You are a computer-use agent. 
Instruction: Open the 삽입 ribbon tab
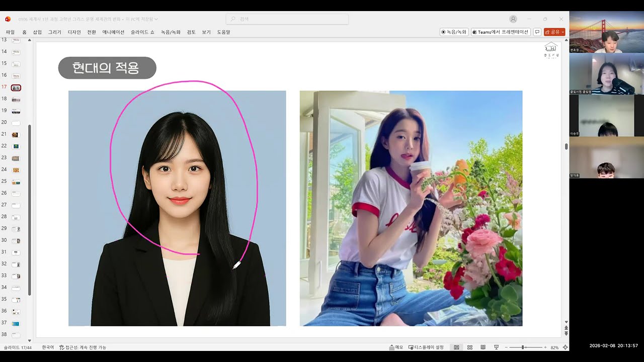pyautogui.click(x=37, y=32)
